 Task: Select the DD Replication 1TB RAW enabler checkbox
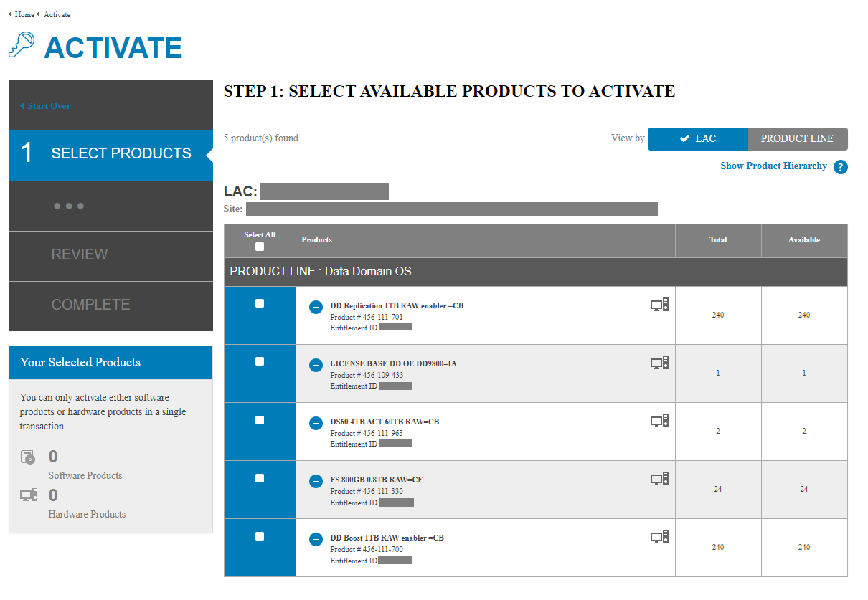260,302
